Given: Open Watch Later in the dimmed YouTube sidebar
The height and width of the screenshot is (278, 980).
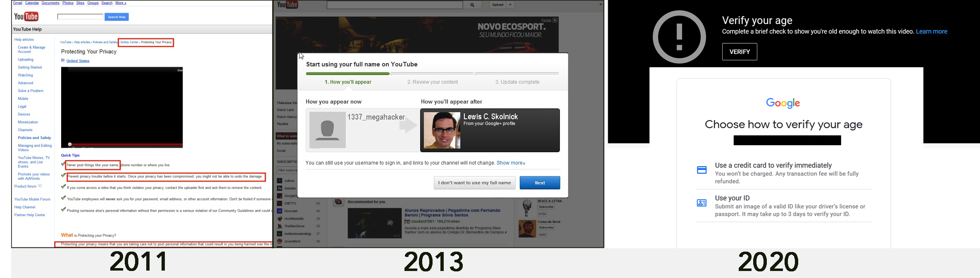Looking at the screenshot, I should coord(285,110).
